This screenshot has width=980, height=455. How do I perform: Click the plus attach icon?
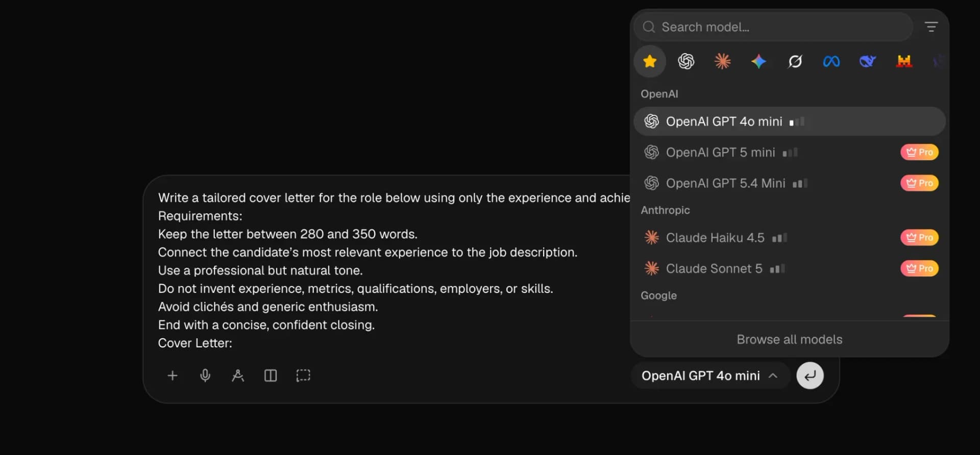173,376
